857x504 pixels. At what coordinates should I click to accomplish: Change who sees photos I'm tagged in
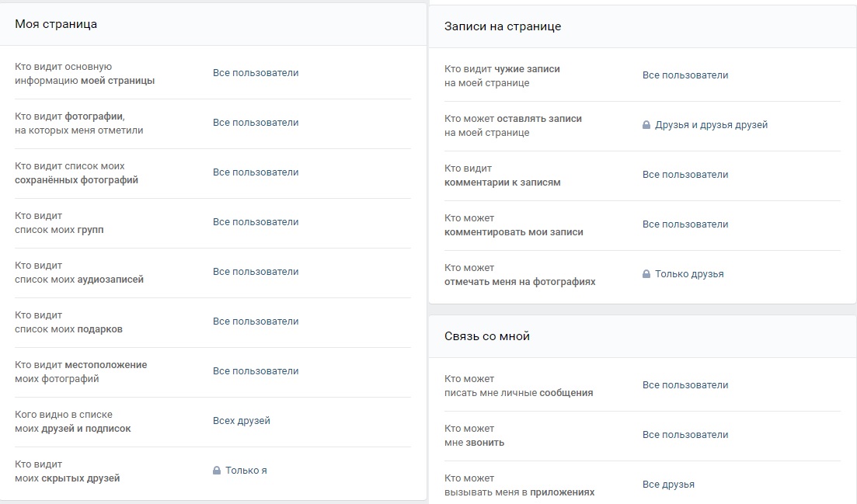pos(256,123)
